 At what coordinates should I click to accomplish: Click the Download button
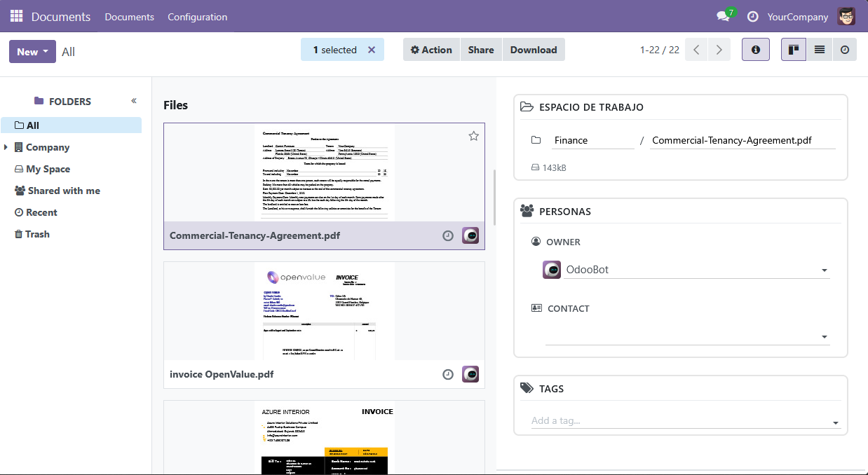[x=533, y=50]
